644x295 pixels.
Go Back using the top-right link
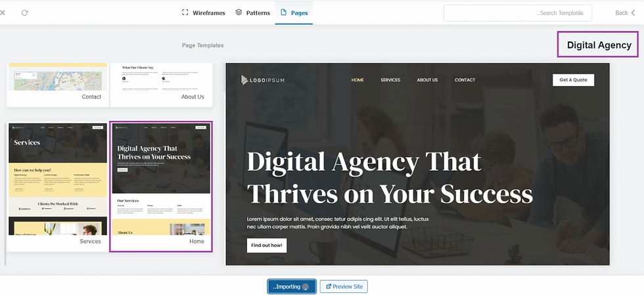point(625,12)
